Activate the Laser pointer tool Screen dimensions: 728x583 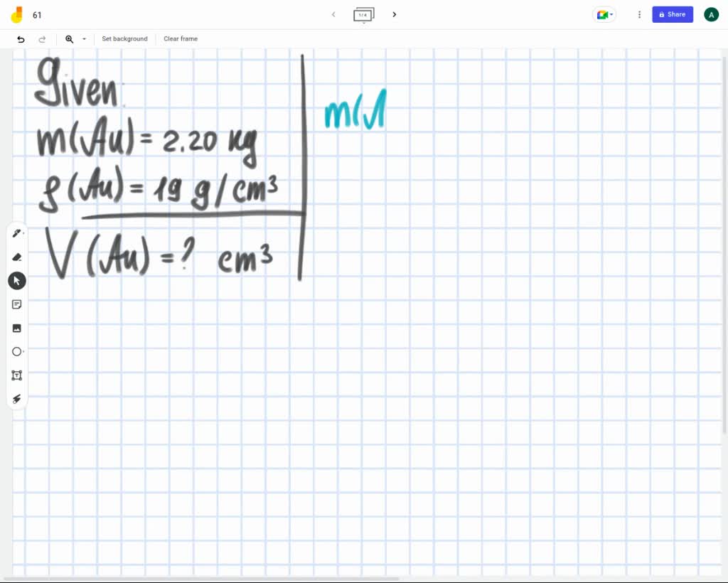pos(17,399)
